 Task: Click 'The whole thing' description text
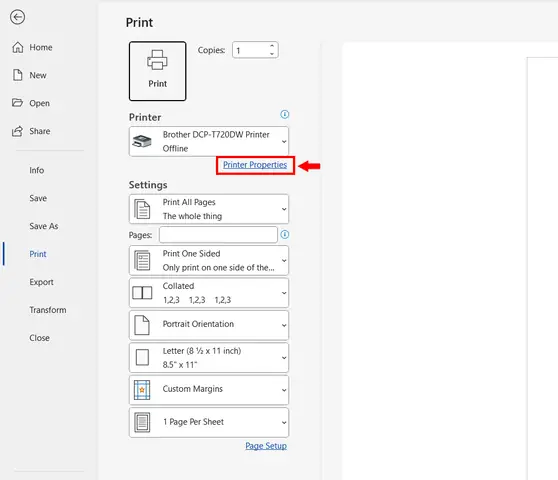click(x=192, y=216)
